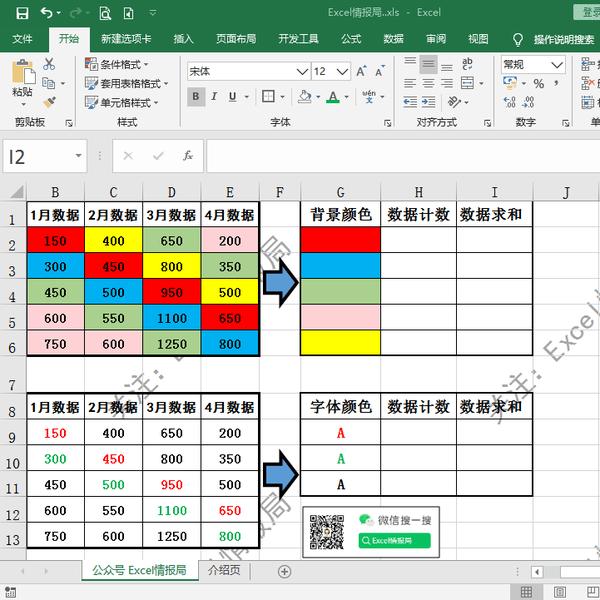The image size is (600, 600).
Task: Click the Paste clipboard icon
Action: coord(23,72)
